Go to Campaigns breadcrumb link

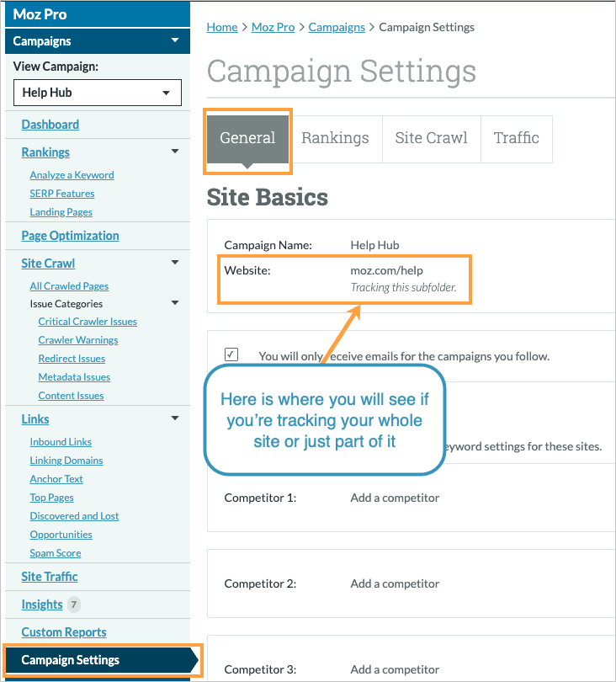click(337, 27)
